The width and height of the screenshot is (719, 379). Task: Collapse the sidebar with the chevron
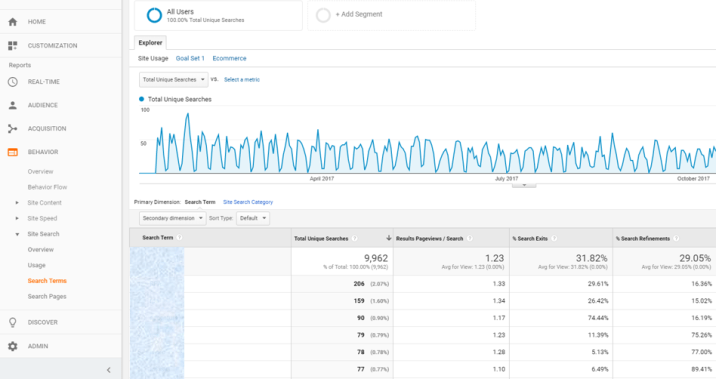point(109,370)
